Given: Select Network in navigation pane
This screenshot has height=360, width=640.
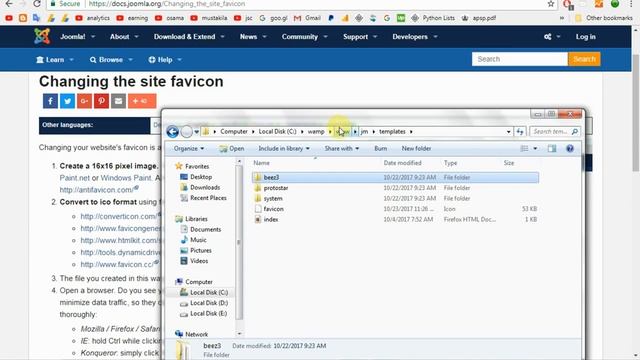Looking at the screenshot, I should coord(191,334).
